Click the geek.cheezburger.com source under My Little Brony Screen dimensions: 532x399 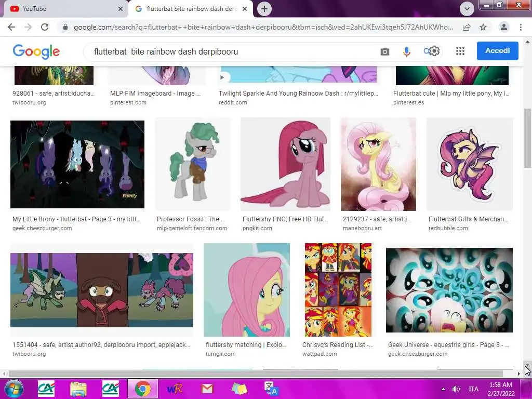[x=42, y=229]
